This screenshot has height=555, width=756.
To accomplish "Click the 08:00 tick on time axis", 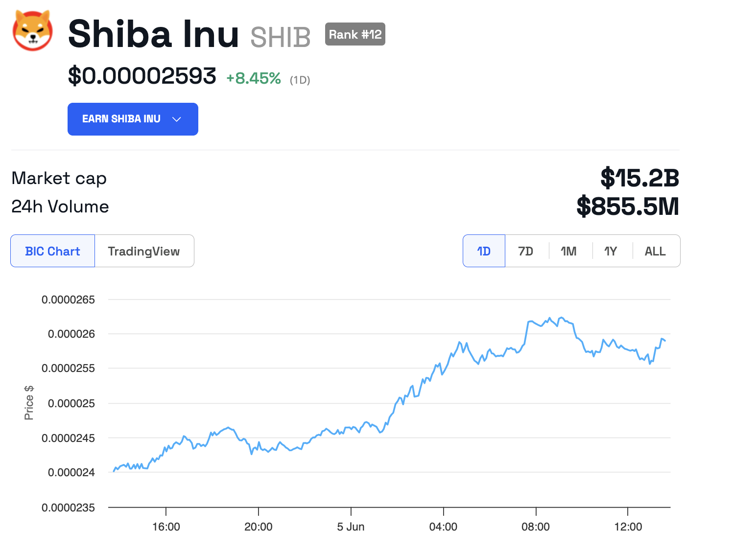I will pyautogui.click(x=535, y=527).
